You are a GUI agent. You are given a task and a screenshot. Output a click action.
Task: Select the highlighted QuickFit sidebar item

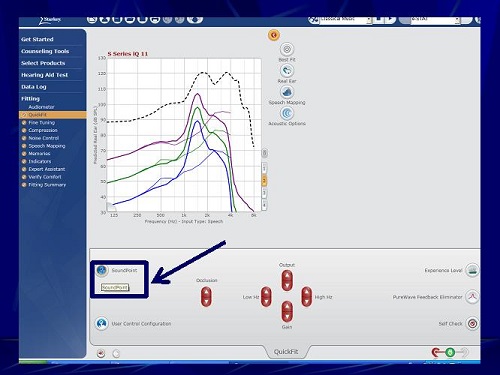53,115
